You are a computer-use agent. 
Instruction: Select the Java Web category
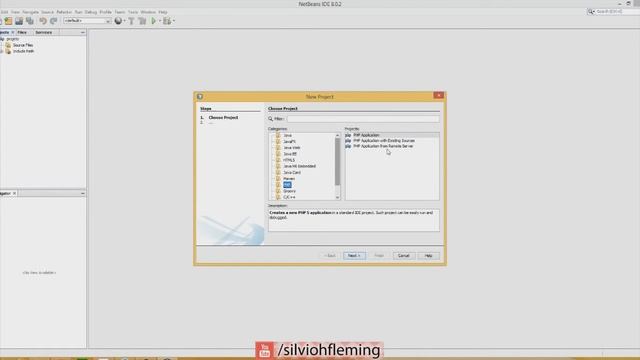click(292, 148)
